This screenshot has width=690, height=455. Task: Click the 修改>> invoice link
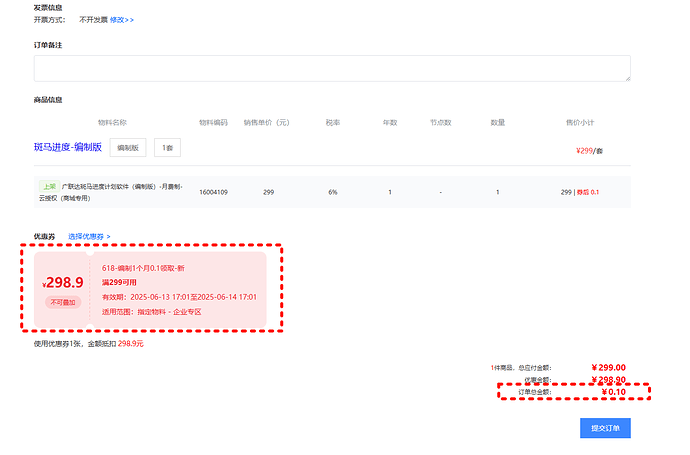tap(121, 20)
